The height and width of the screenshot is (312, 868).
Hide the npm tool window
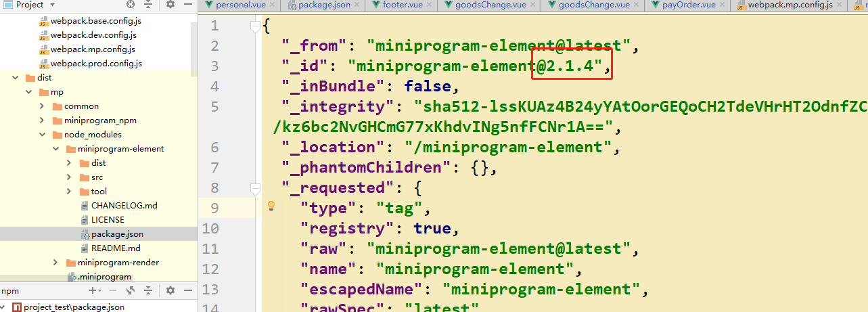point(187,290)
